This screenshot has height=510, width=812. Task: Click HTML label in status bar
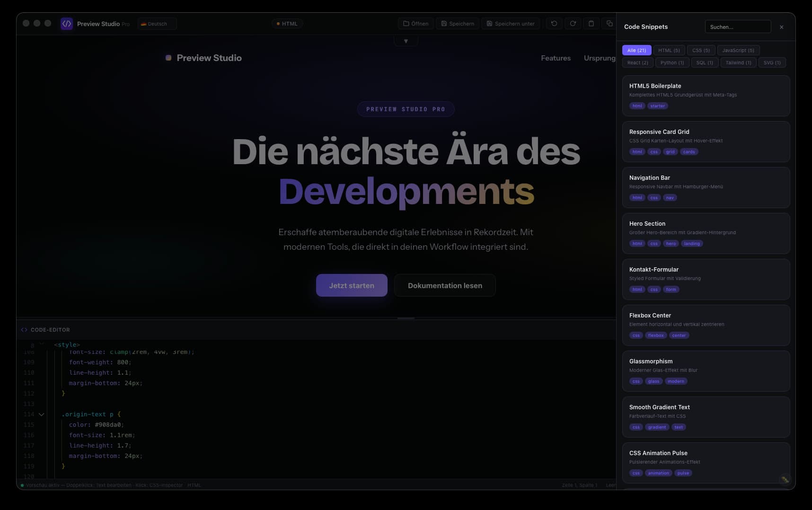(194, 485)
